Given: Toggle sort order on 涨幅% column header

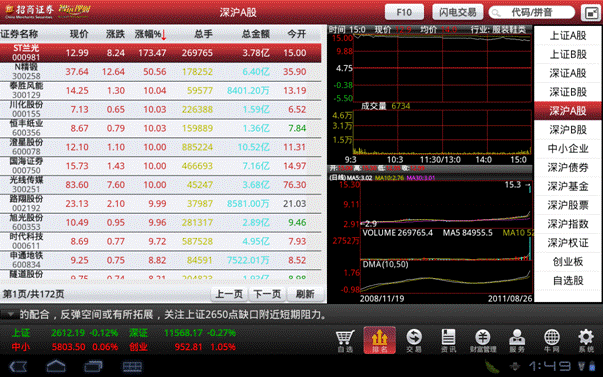Looking at the screenshot, I should click(150, 34).
